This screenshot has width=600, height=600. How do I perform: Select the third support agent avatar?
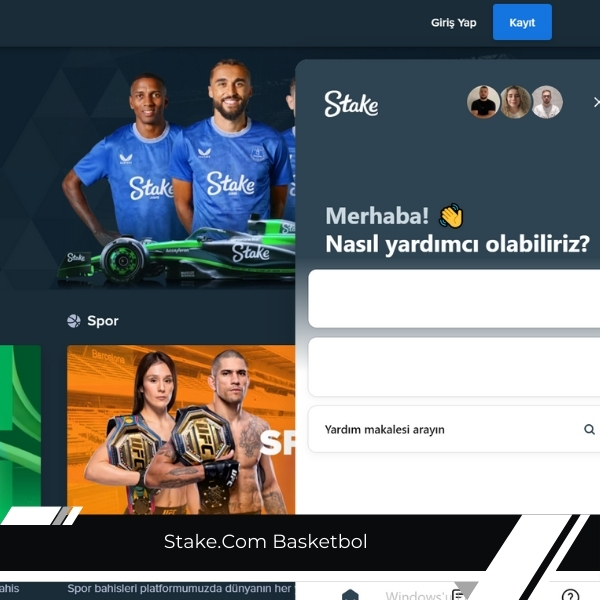(547, 102)
